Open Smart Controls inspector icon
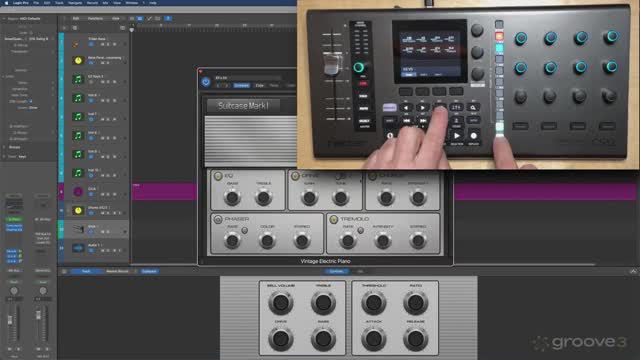Screen dimensions: 640x360 pyautogui.click(x=64, y=271)
